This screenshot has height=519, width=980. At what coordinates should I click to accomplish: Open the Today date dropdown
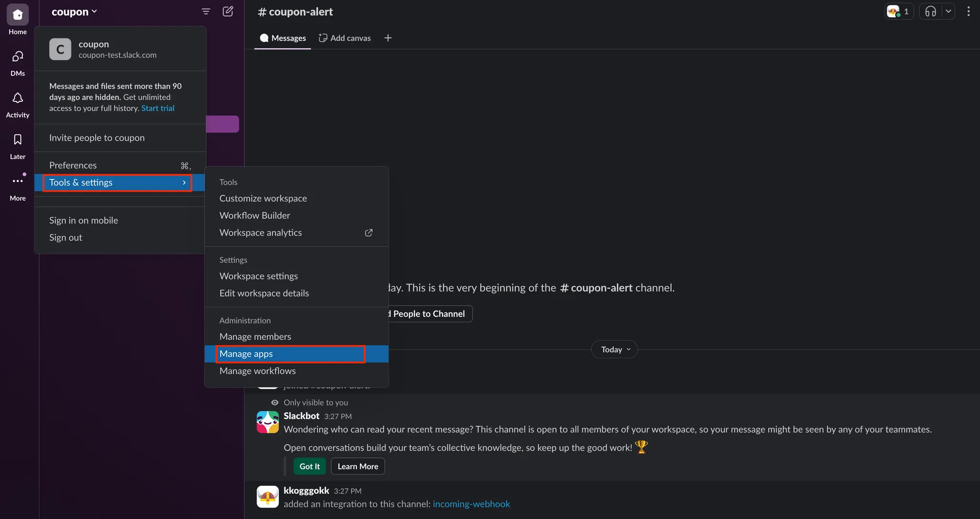coord(615,350)
